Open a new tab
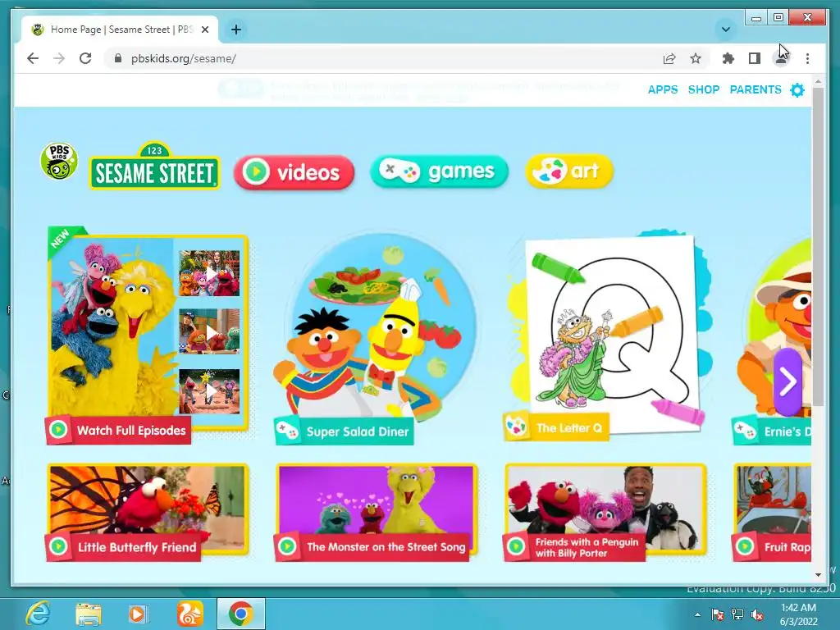 pyautogui.click(x=236, y=30)
